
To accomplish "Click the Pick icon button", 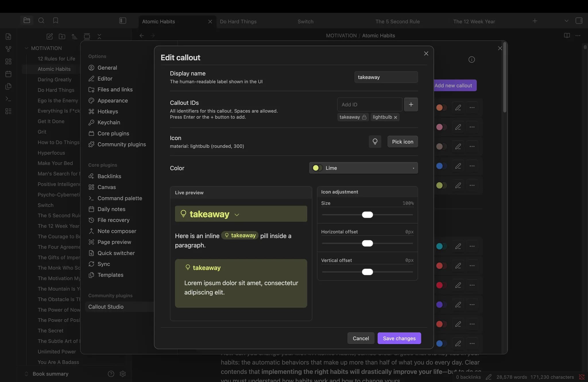I will (403, 142).
